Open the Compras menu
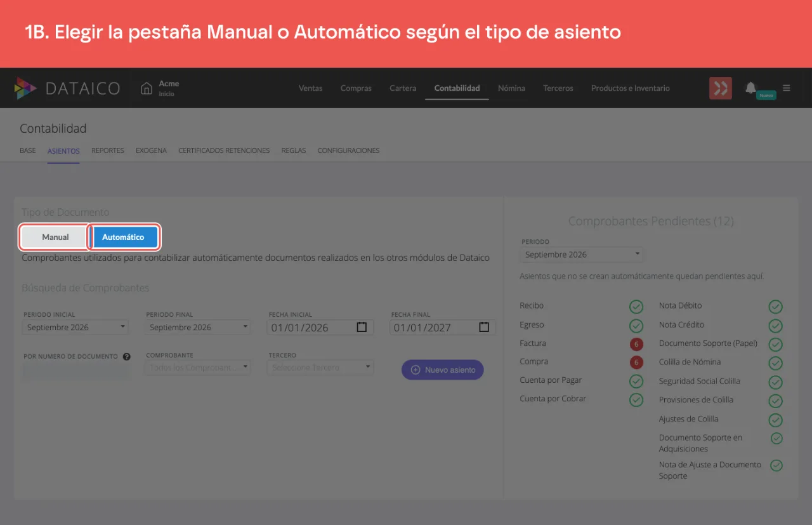Screen dimensions: 812x525 pyautogui.click(x=356, y=88)
